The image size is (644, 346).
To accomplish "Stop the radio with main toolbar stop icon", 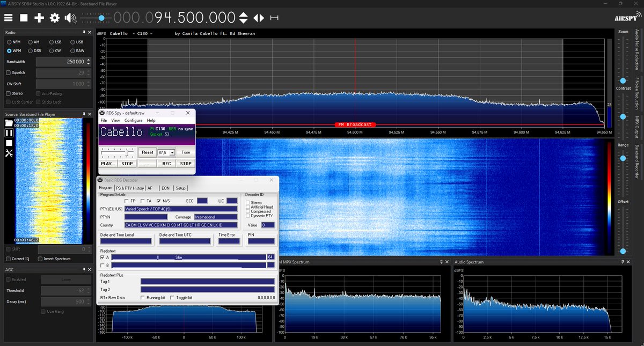I will 24,18.
